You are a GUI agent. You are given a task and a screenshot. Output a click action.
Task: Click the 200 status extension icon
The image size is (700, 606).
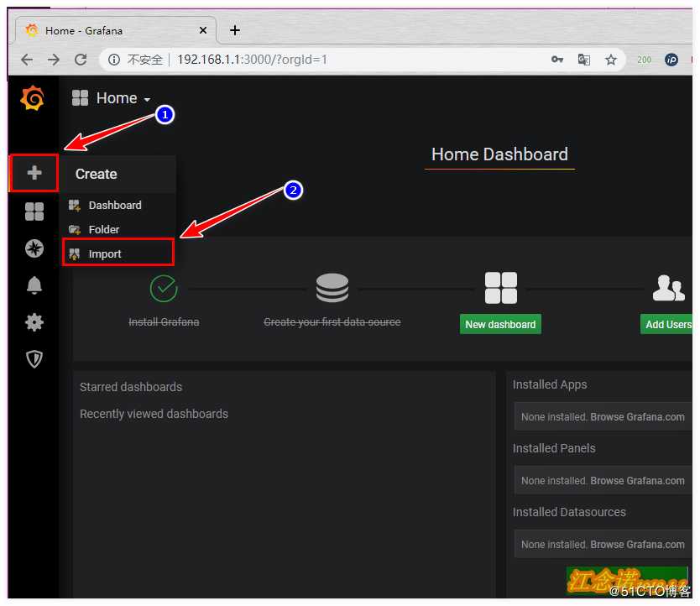pos(644,60)
